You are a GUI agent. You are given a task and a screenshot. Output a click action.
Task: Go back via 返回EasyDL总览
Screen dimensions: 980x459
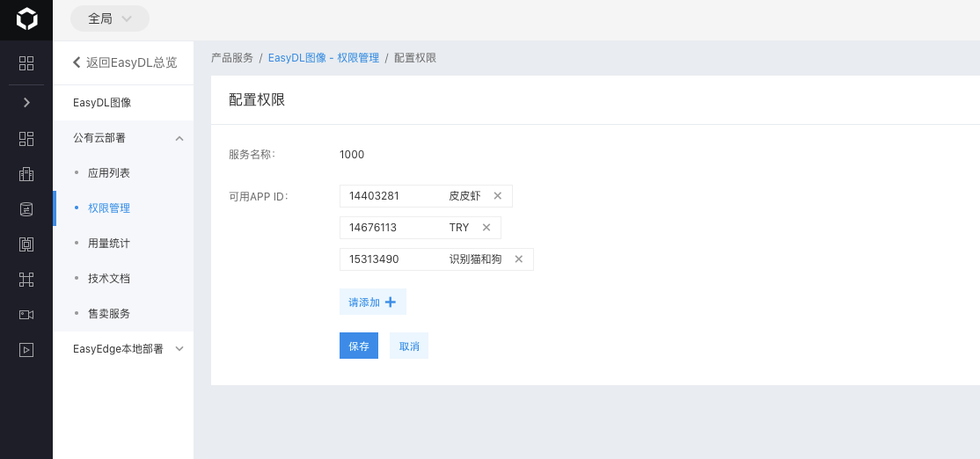[124, 62]
